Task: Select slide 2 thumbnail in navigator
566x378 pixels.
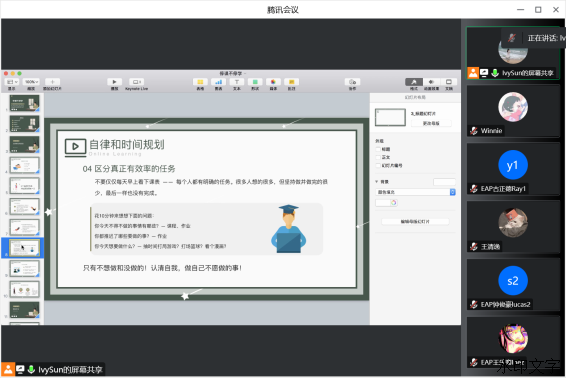Action: 24,123
